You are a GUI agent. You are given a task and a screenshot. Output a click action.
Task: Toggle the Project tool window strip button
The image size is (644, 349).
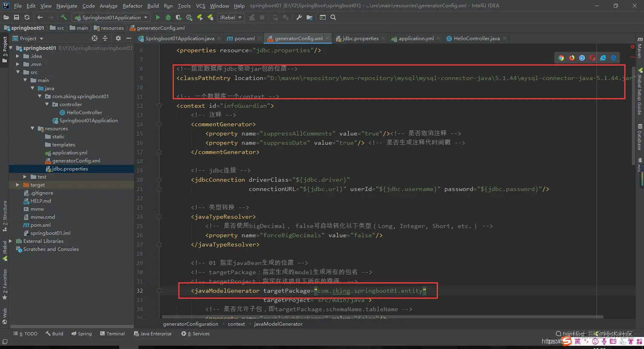pos(5,49)
